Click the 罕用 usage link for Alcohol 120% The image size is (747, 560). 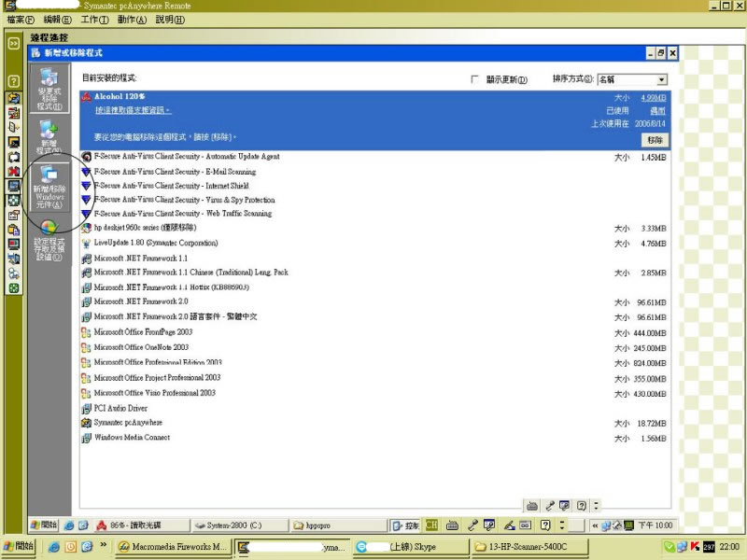pos(658,110)
